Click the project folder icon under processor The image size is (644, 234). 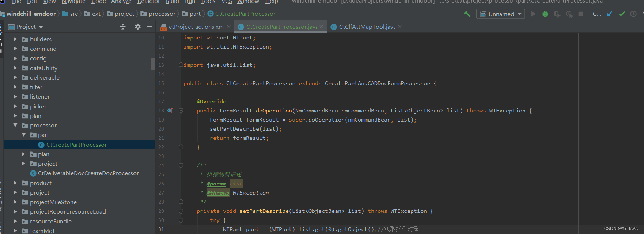tap(33, 164)
